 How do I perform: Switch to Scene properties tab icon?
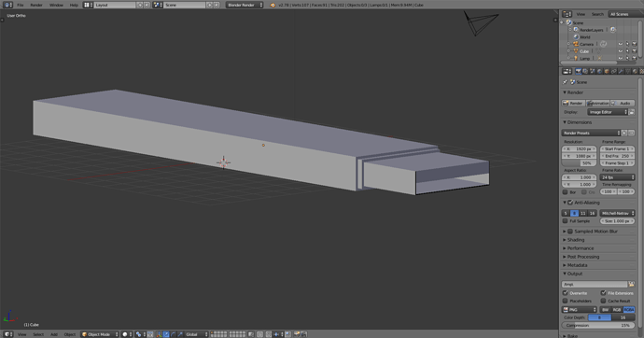pos(593,72)
